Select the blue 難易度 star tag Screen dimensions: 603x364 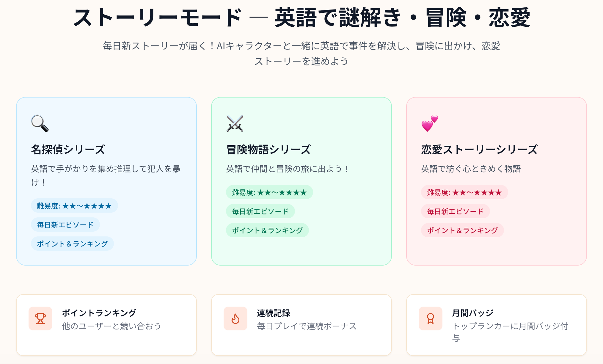point(74,206)
